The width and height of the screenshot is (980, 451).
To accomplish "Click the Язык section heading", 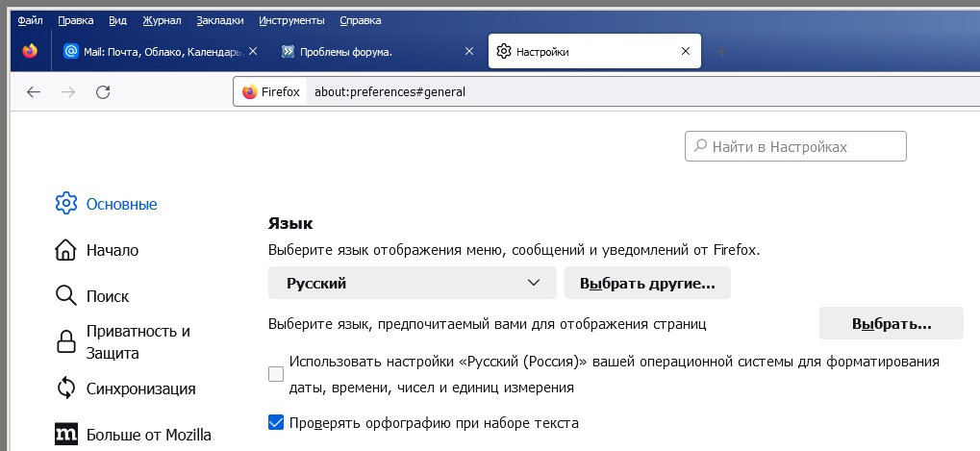I will 290,223.
